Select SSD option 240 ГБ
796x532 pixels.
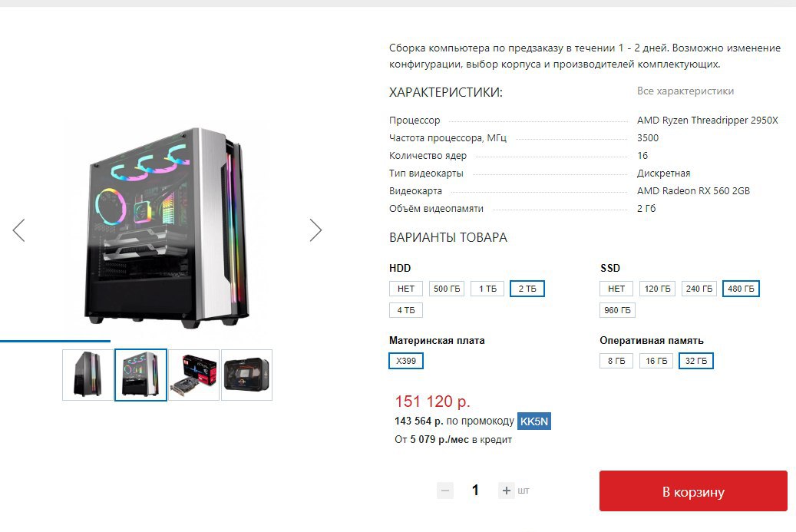(x=699, y=289)
